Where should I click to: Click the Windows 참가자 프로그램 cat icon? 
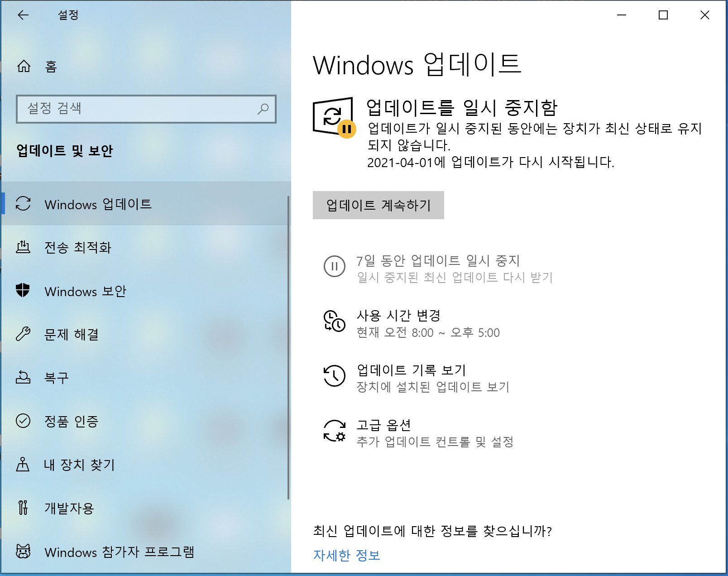tap(23, 551)
